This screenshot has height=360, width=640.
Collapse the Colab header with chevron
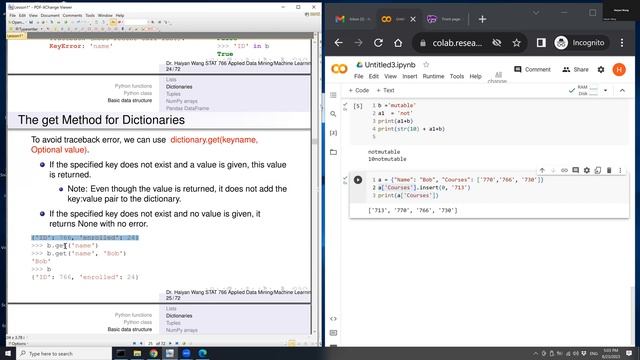pos(622,90)
